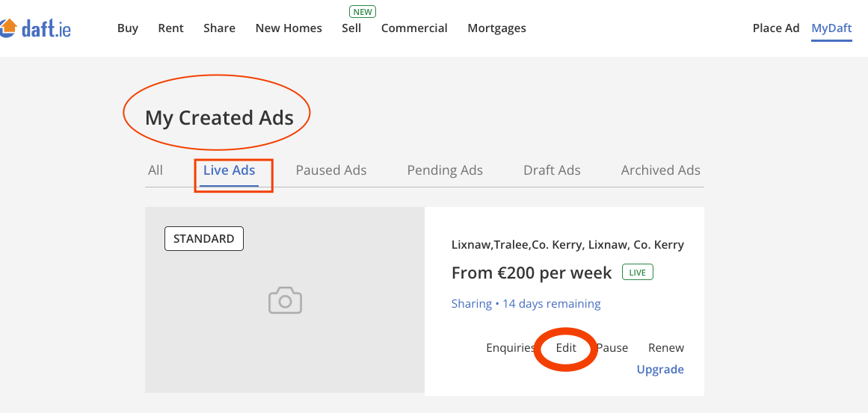This screenshot has width=868, height=413.
Task: Open the Rent menu
Action: 170,28
